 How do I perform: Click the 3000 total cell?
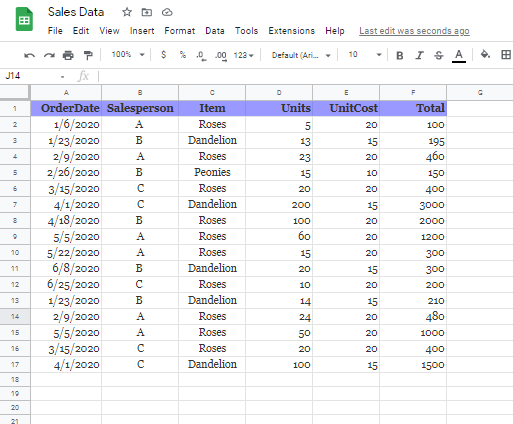413,204
